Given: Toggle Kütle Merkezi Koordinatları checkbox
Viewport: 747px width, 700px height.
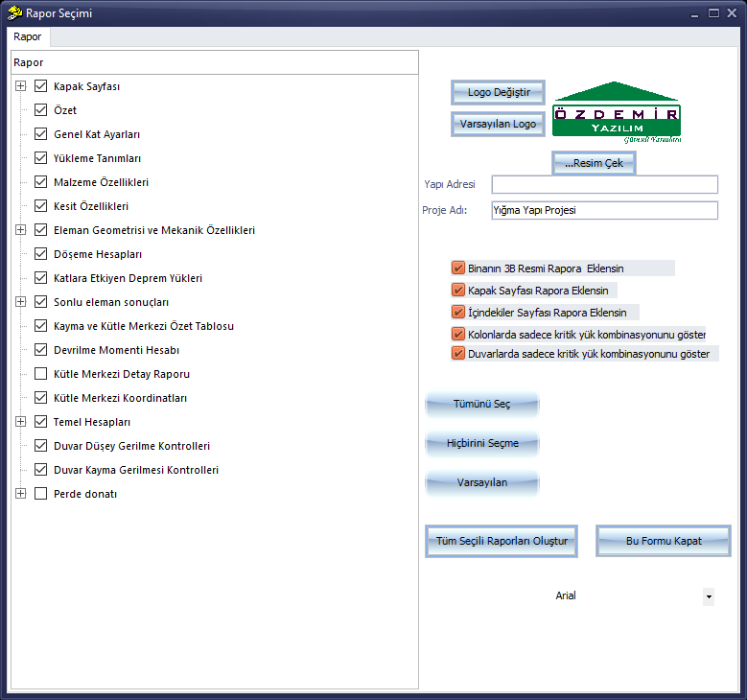Looking at the screenshot, I should (x=41, y=398).
